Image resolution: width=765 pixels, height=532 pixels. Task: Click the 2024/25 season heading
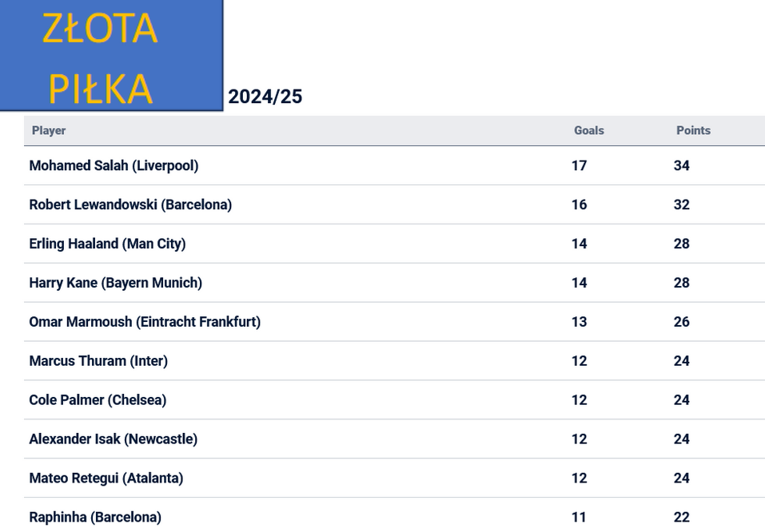pyautogui.click(x=265, y=97)
